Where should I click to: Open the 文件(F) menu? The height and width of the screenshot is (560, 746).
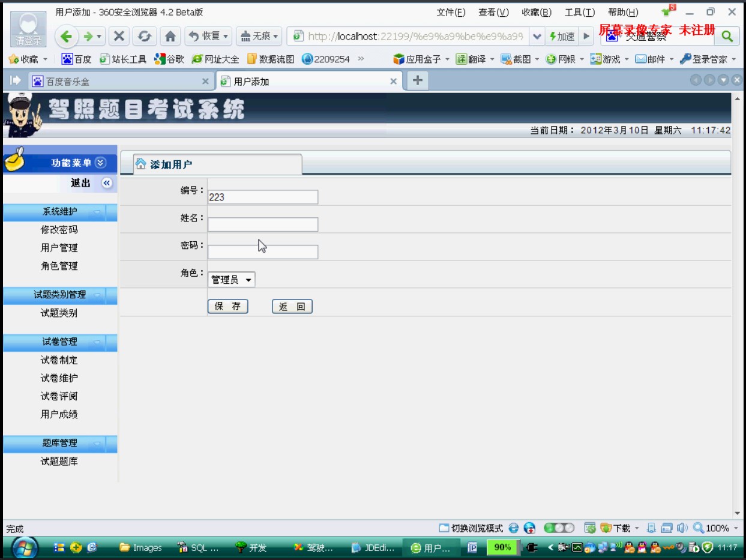[x=451, y=12]
